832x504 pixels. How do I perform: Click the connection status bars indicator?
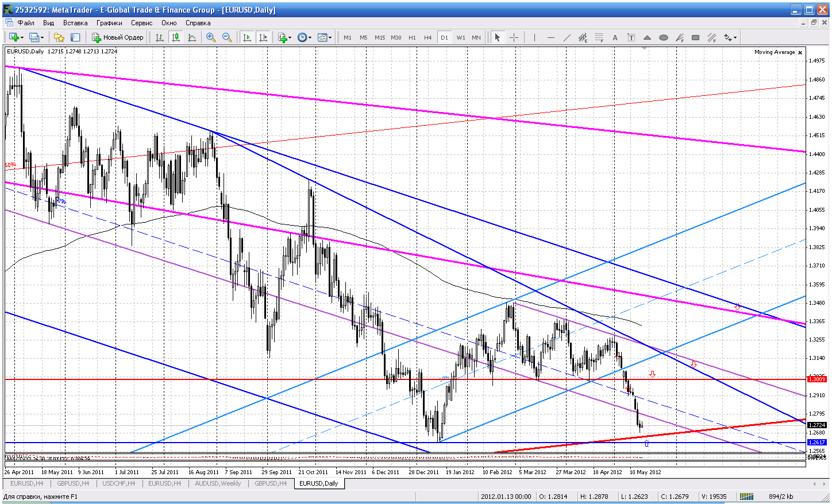point(746,497)
